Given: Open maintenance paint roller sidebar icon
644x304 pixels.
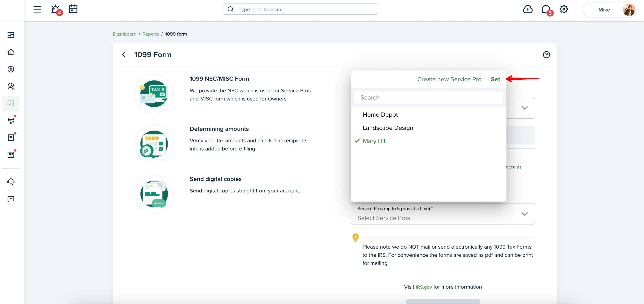Looking at the screenshot, I should click(11, 120).
